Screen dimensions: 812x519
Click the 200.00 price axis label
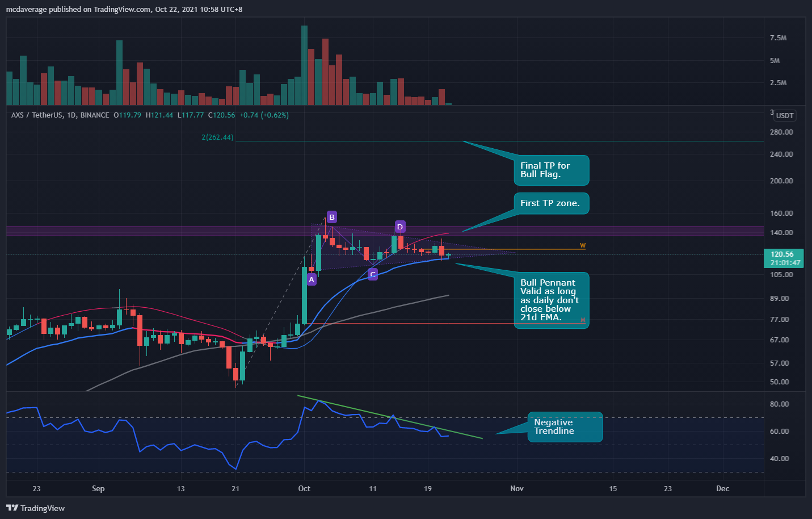(781, 181)
